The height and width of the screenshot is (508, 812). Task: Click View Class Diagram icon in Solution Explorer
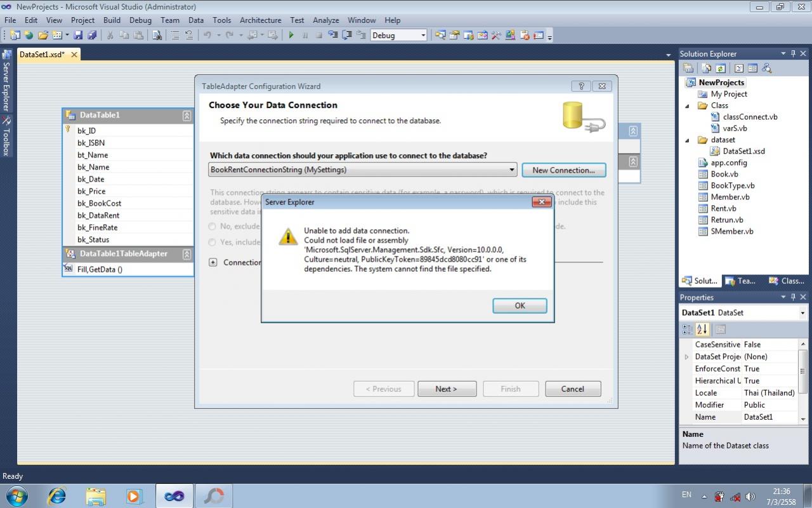click(767, 69)
